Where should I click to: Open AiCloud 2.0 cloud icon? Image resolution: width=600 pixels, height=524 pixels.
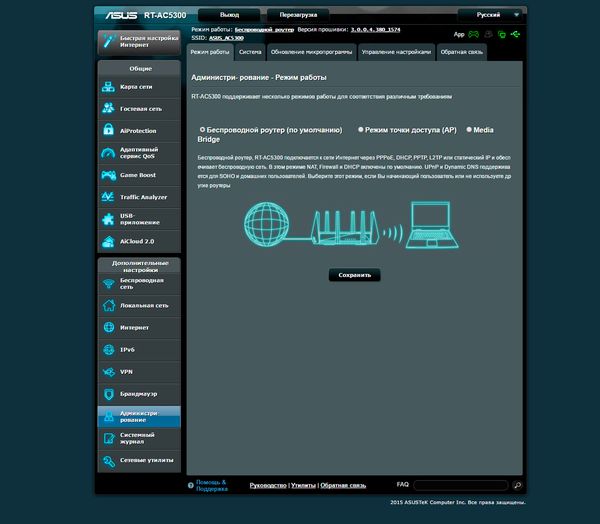pos(108,242)
